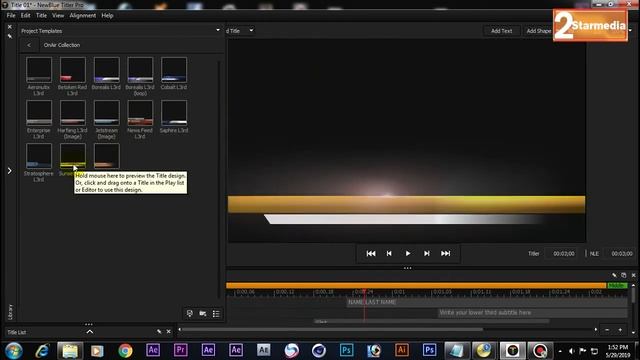Close the library side panel X icon
Screen dimensions: 640x360
10,27
